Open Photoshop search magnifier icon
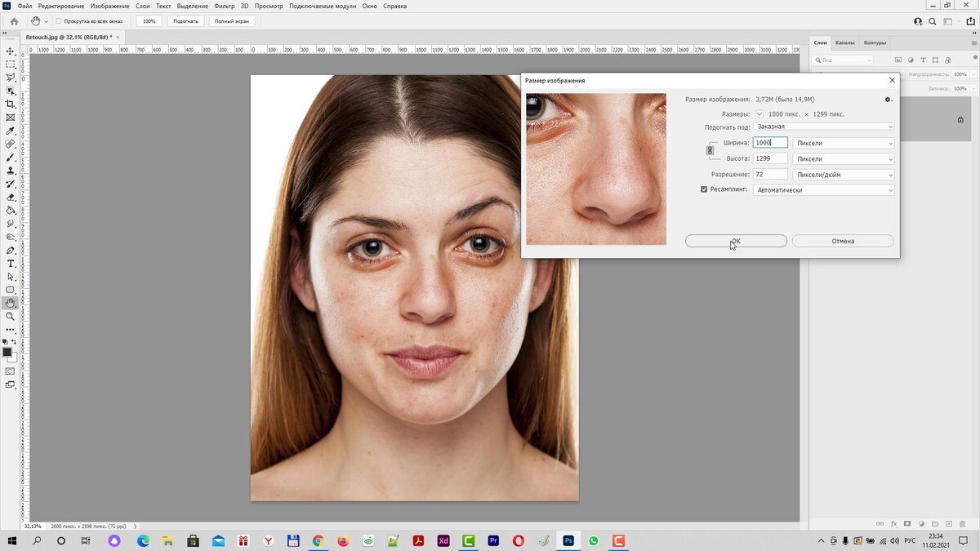The height and width of the screenshot is (551, 980). click(933, 21)
